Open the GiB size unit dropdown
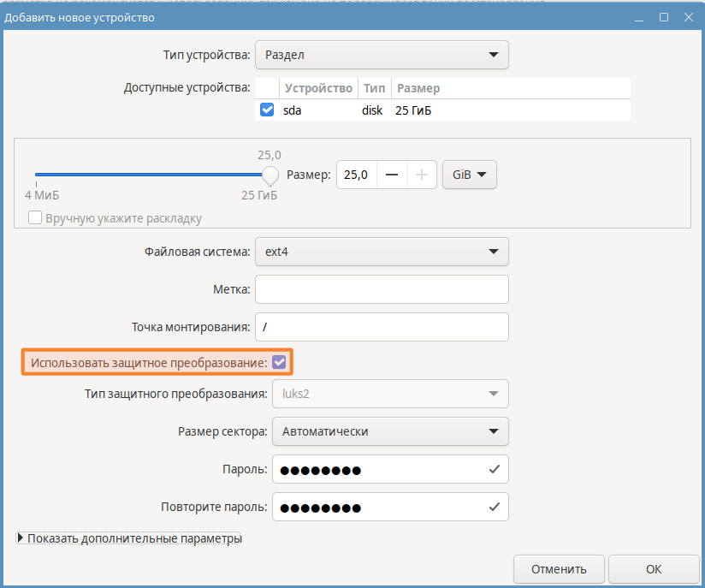Viewport: 705px width, 588px height. [469, 175]
